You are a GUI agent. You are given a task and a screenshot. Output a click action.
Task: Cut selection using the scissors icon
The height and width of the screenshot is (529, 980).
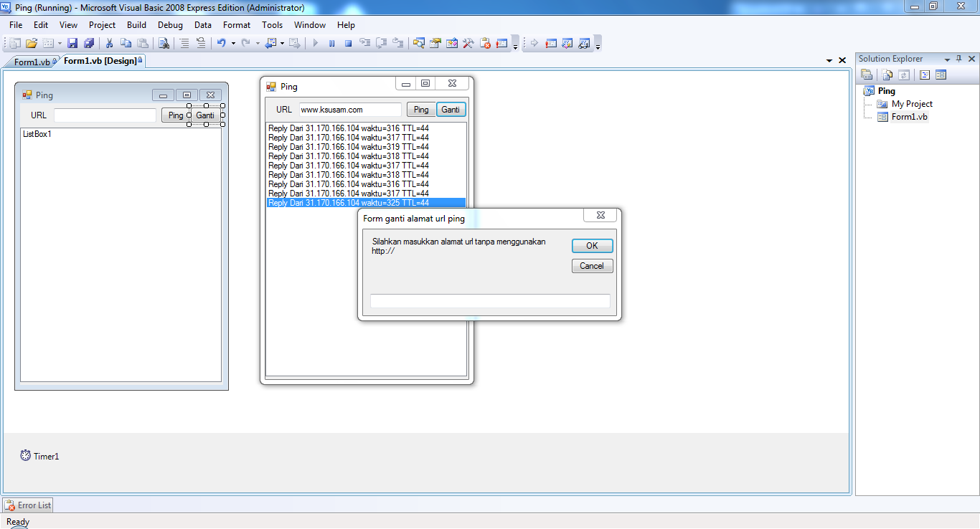click(110, 43)
